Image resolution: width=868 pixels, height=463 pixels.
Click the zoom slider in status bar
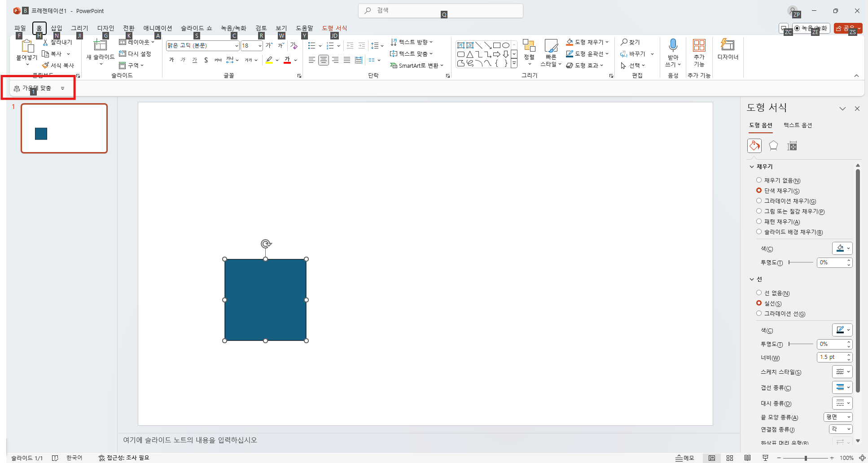pos(806,458)
